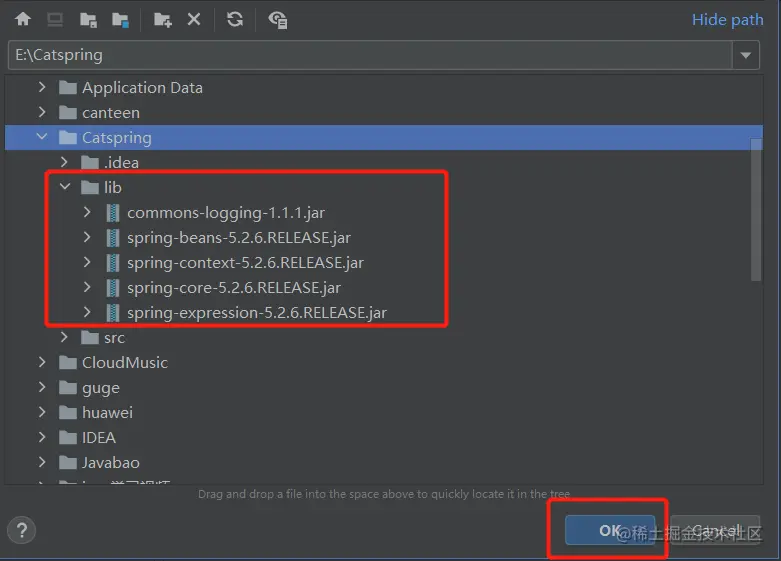Go to the Home directory icon
This screenshot has height=561, width=781.
(x=23, y=19)
